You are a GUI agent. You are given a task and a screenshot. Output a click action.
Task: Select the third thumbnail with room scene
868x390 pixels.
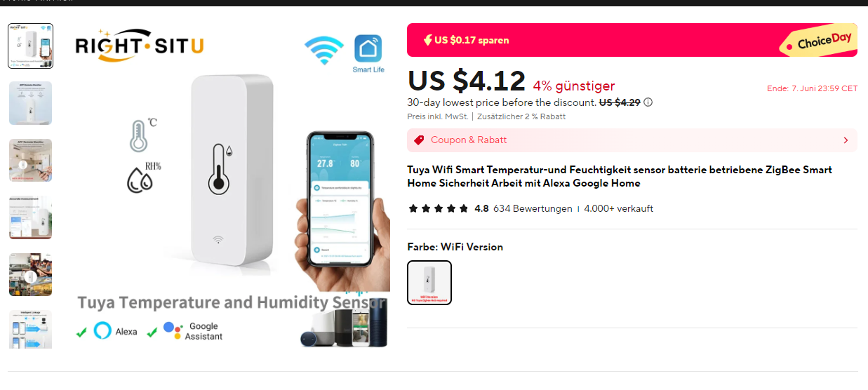(30, 161)
